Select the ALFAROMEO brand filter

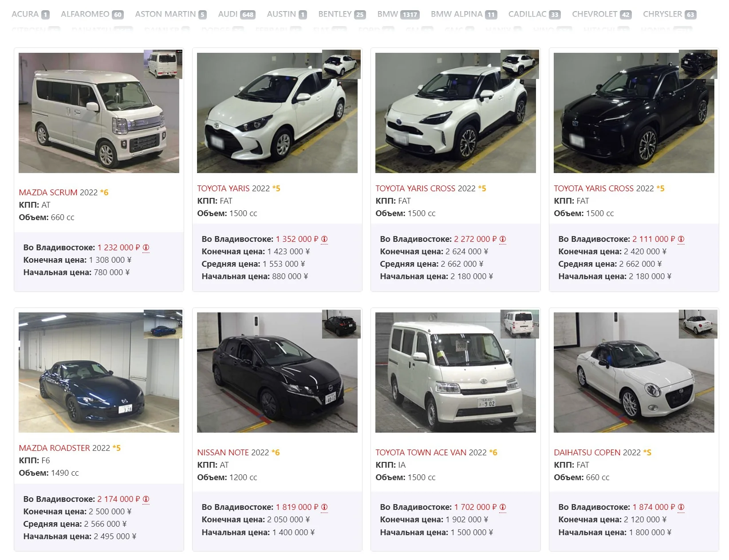click(x=92, y=14)
